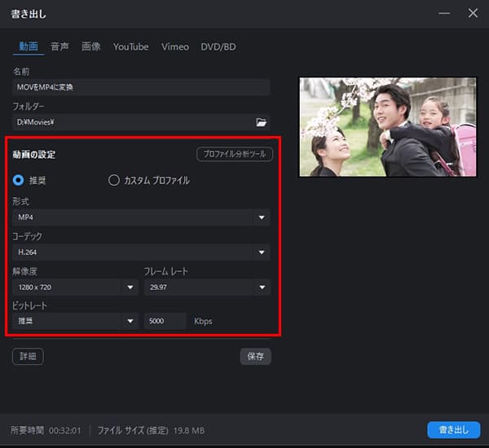Screen dimensions: 489x448
Task: Minimize the 書き出し dialog
Action: (444, 13)
